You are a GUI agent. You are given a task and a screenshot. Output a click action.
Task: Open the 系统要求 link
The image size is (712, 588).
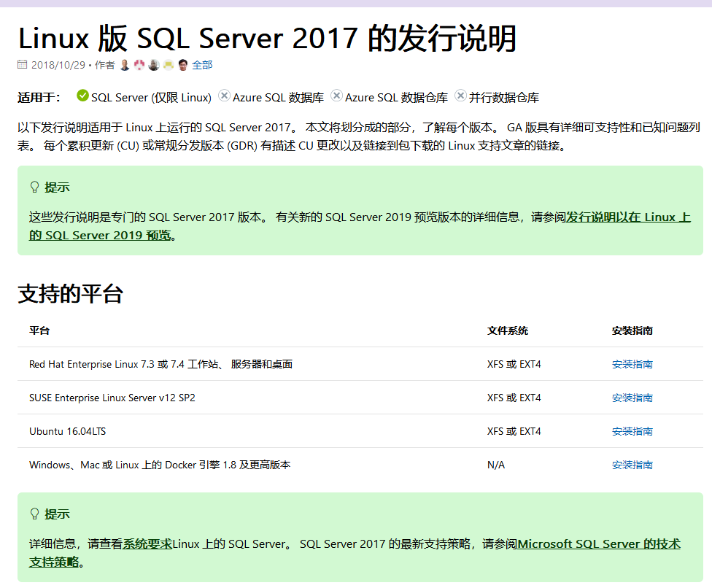147,544
